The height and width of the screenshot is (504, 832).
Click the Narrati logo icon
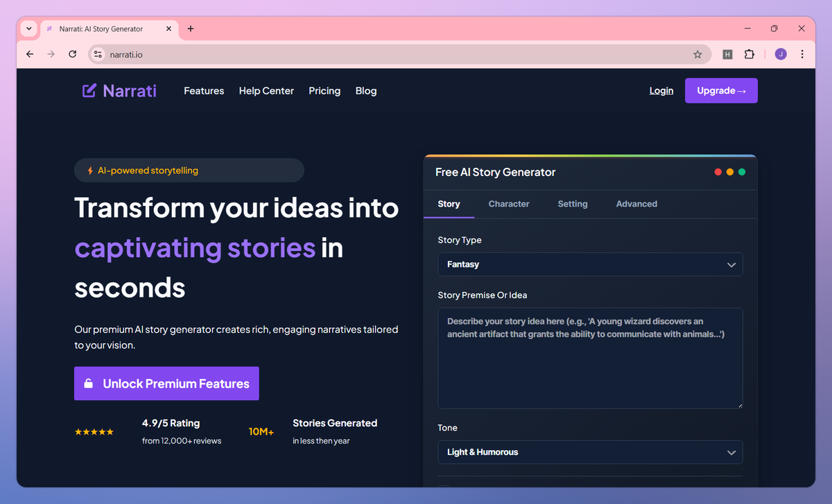click(89, 91)
